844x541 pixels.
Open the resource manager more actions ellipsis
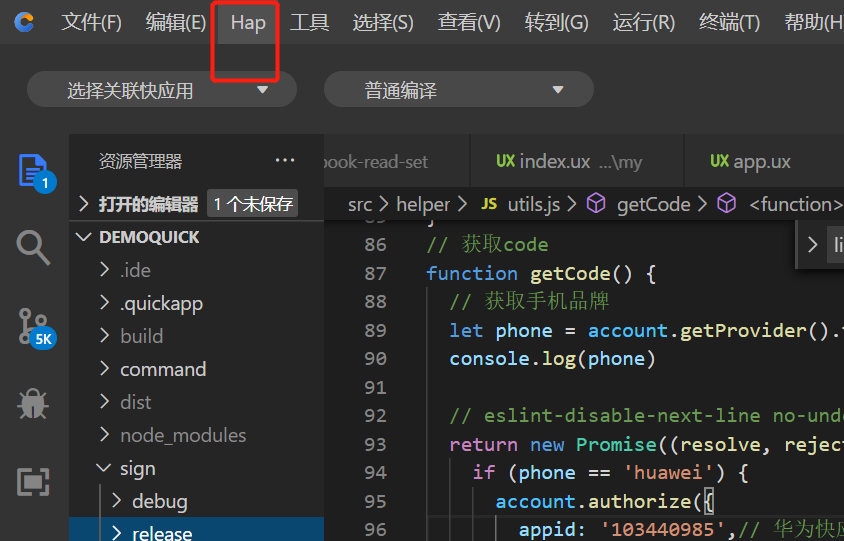285,161
